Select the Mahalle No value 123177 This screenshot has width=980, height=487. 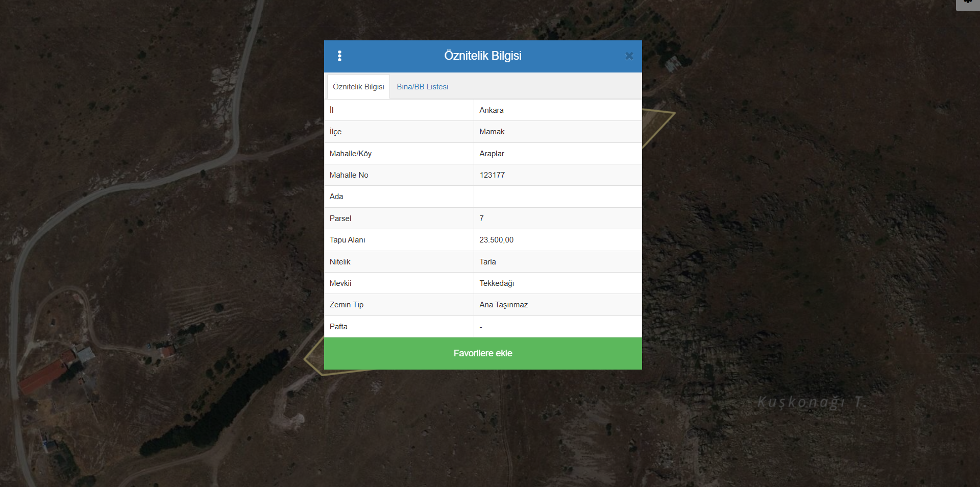coord(492,175)
